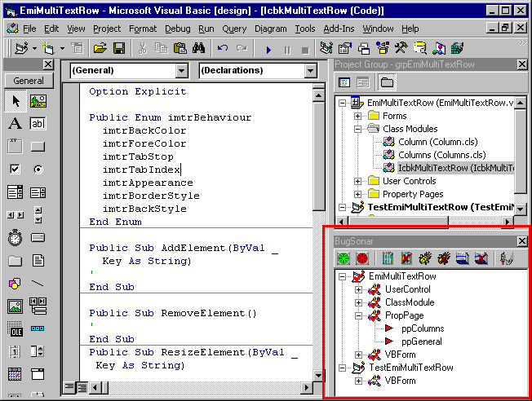The width and height of the screenshot is (532, 401).
Task: Switch to Full Module View button
Action: point(82,387)
